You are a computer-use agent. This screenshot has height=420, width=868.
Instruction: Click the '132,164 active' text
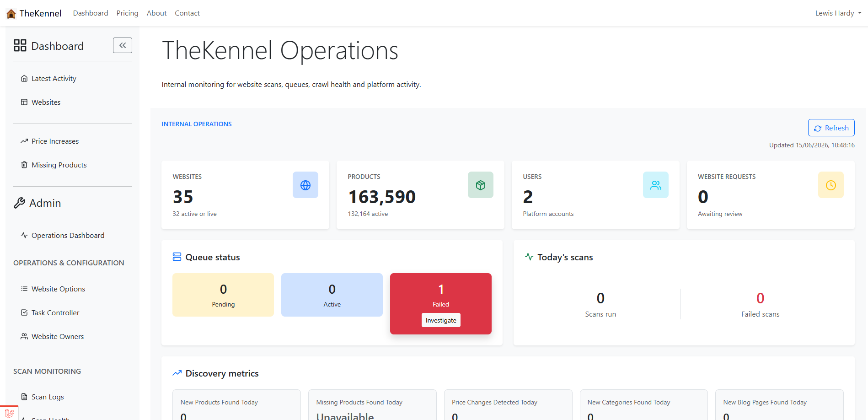click(368, 214)
